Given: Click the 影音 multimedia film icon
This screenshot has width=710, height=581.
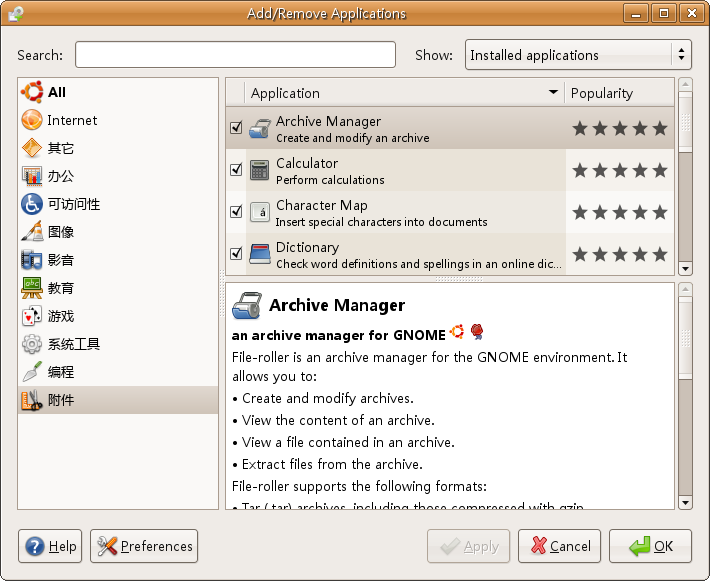Looking at the screenshot, I should tap(32, 260).
